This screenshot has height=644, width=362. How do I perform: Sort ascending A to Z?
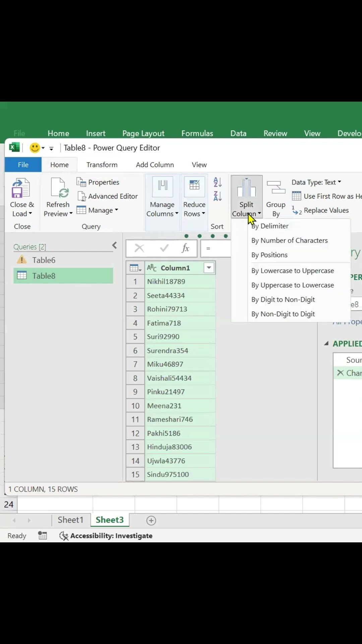pos(218,182)
